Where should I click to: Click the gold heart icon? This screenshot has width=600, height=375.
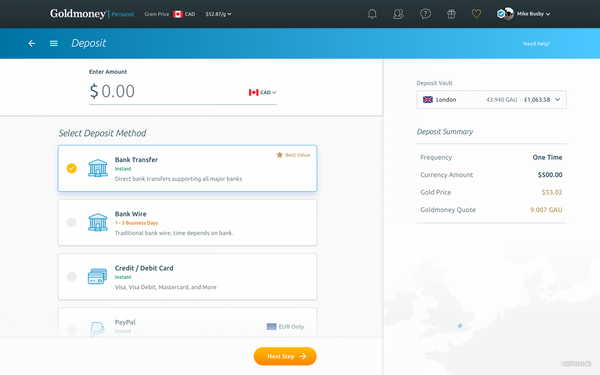pyautogui.click(x=476, y=14)
